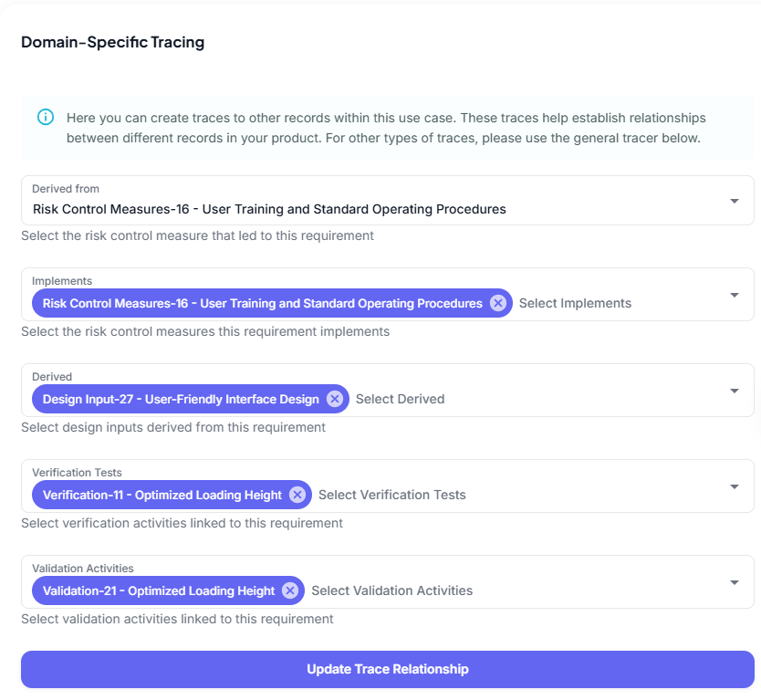761x700 pixels.
Task: Focus the "Select Verification Tests" input
Action: coord(392,495)
